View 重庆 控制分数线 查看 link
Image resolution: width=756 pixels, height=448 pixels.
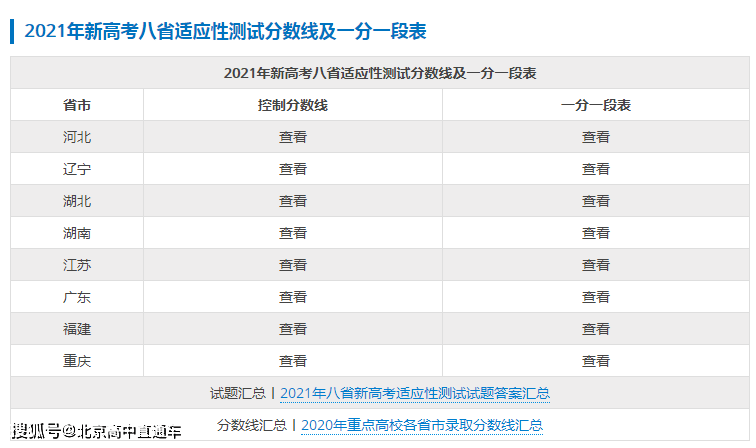click(x=292, y=361)
